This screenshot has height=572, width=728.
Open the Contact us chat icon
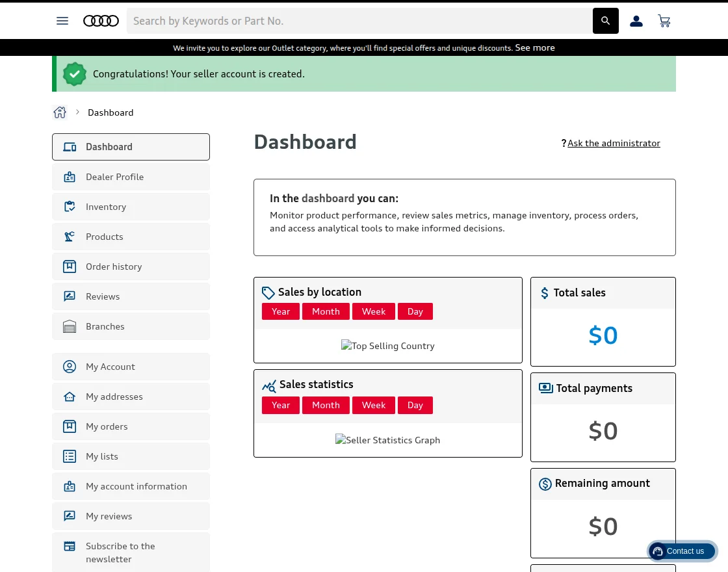click(658, 551)
